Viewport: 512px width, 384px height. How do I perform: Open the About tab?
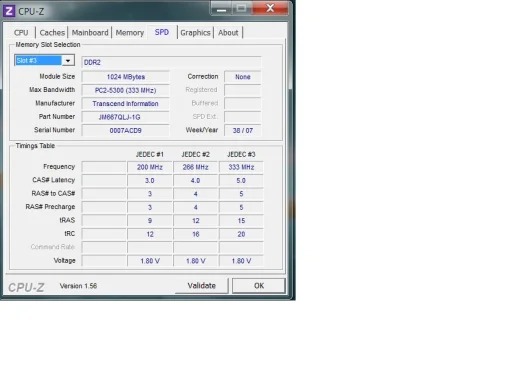coord(228,33)
